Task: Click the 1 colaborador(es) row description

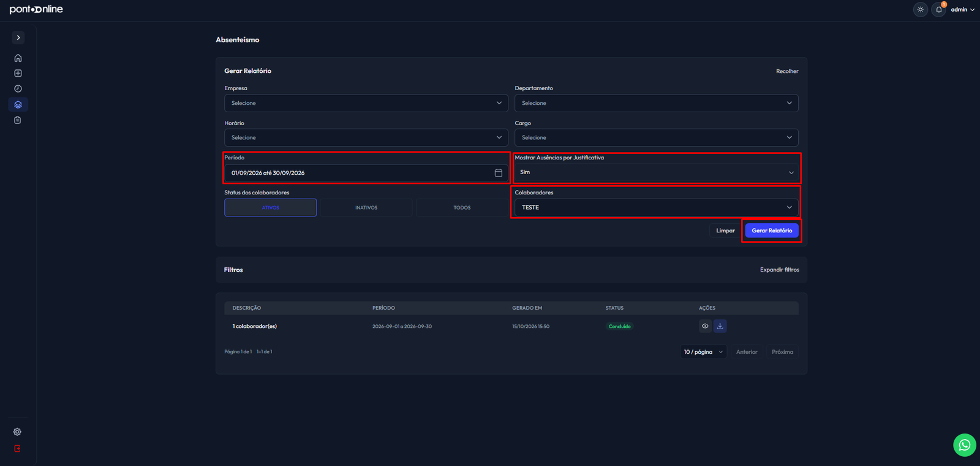Action: (255, 326)
